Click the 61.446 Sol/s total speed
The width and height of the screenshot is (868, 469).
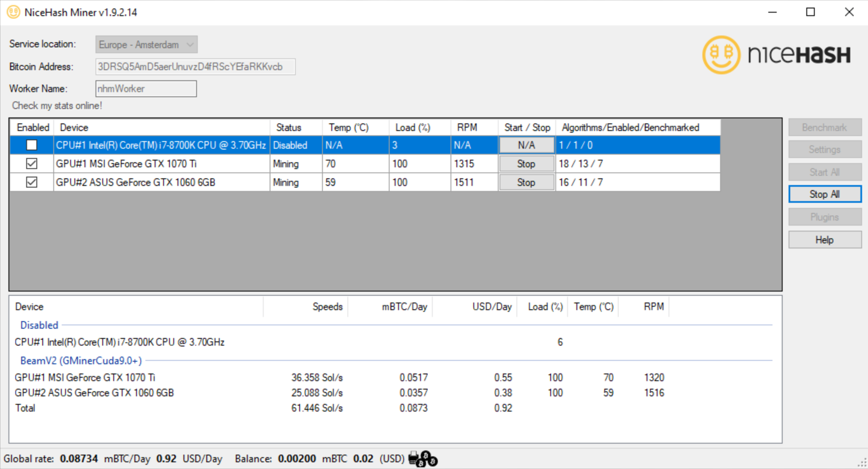[x=317, y=408]
